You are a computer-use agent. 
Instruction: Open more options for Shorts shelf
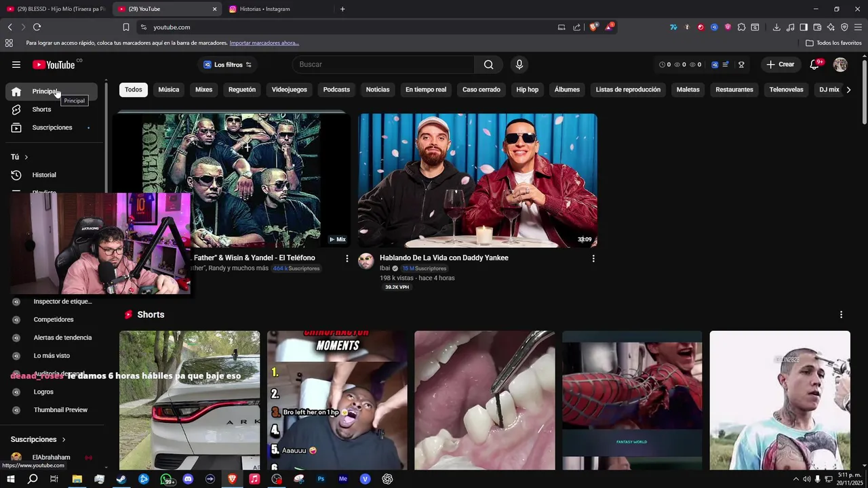(x=841, y=314)
